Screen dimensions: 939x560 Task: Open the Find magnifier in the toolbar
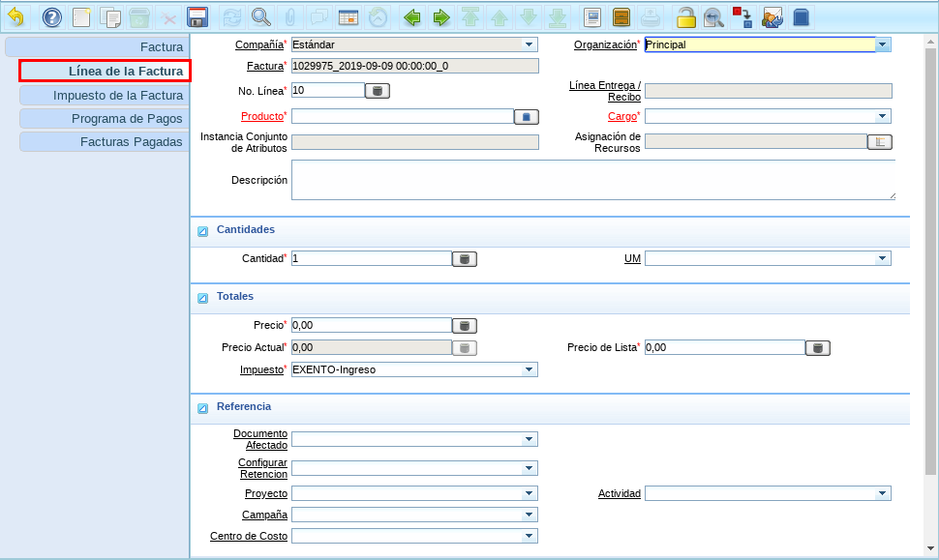(260, 17)
